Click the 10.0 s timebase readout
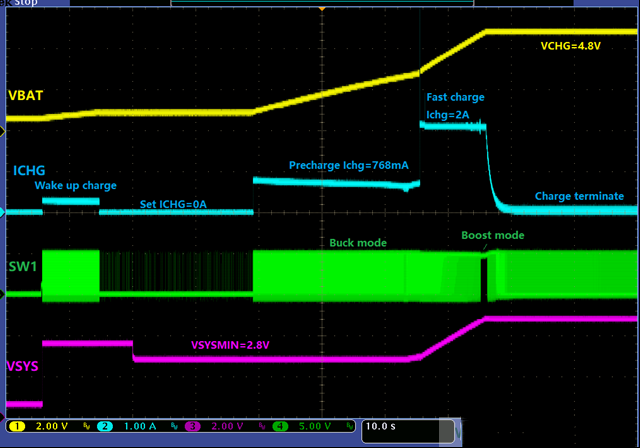This screenshot has width=640, height=448. 380,426
